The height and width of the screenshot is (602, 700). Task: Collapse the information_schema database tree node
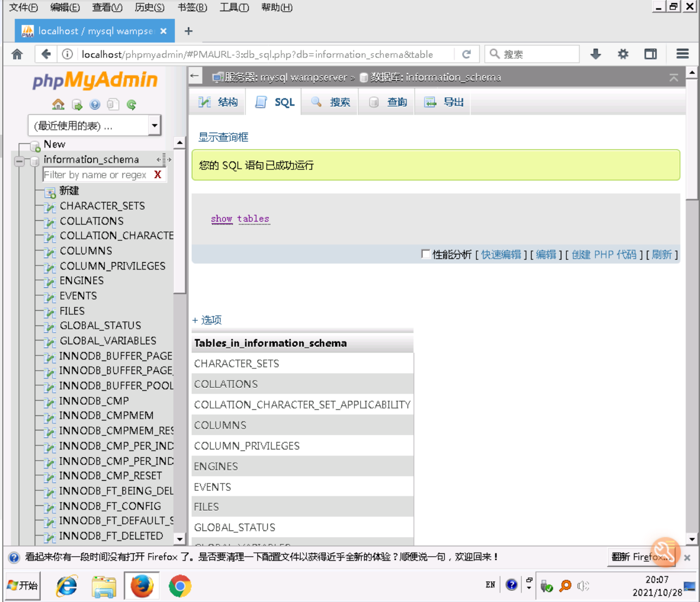click(x=19, y=161)
